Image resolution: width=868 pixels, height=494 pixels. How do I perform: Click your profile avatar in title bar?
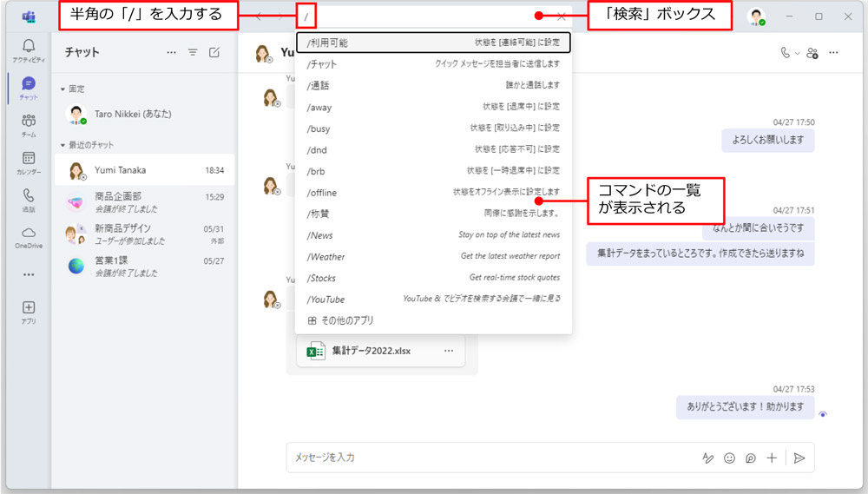[756, 16]
